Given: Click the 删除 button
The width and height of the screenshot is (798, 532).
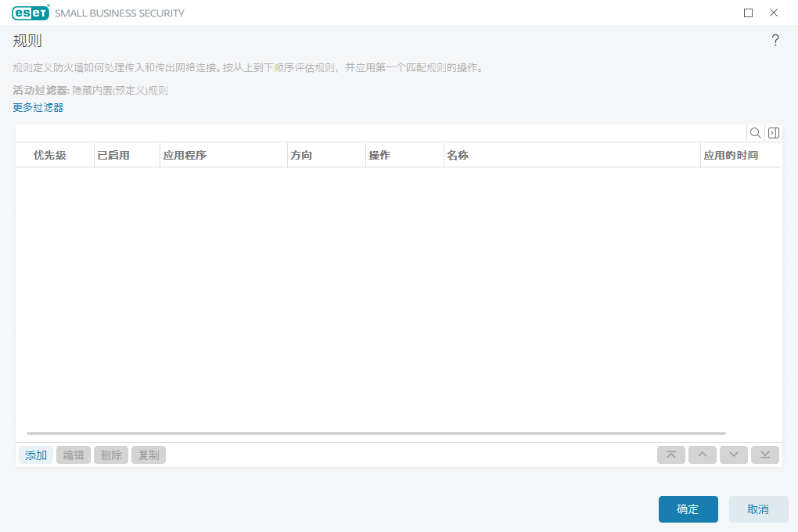Looking at the screenshot, I should pos(110,455).
